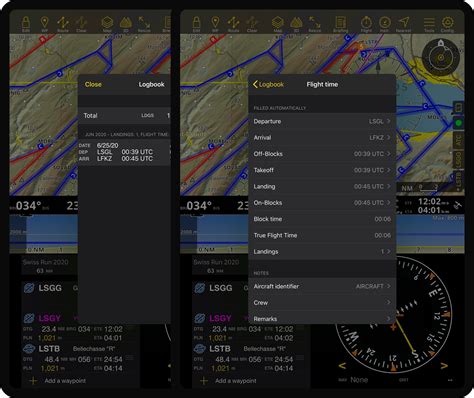This screenshot has width=474, height=398.
Task: Tap Reduce arrows icon in Flight time screen
Action: [314, 24]
